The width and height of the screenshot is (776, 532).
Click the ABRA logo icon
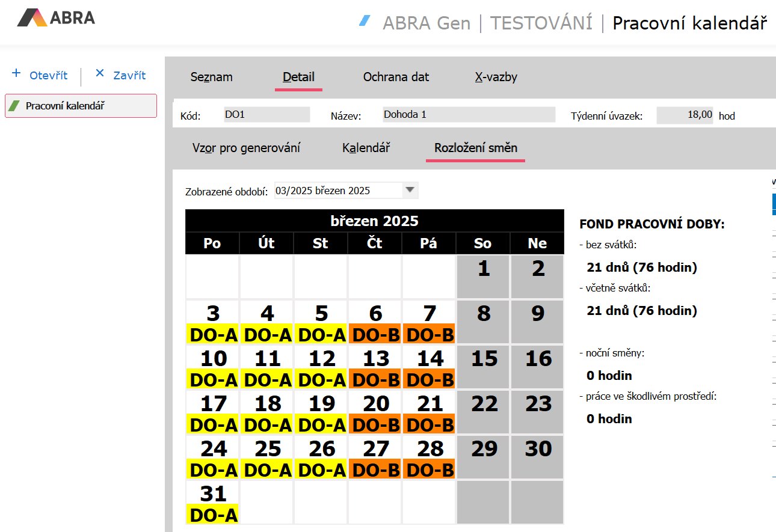(x=31, y=17)
